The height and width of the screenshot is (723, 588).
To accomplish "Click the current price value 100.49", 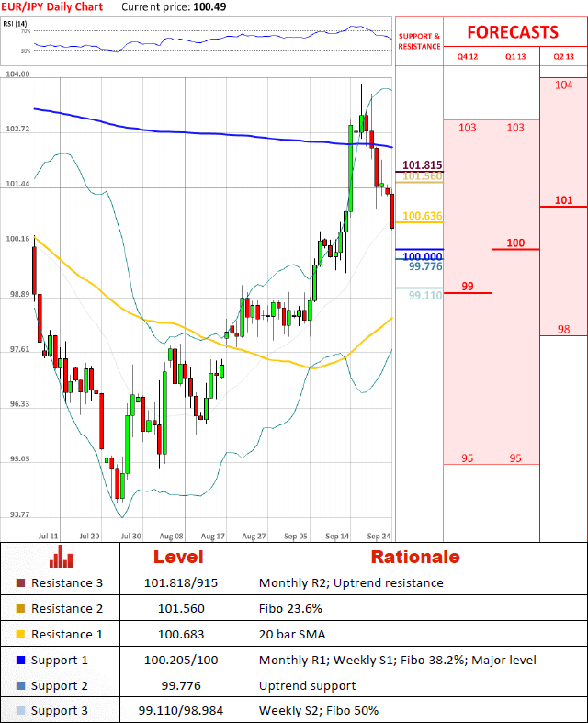I will pos(204,6).
